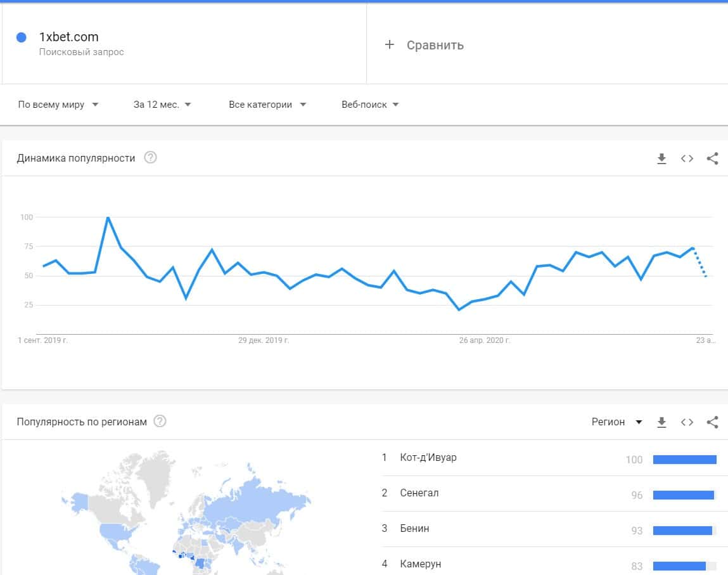This screenshot has width=728, height=575.
Task: Click the 1xbet.com search term box
Action: (184, 43)
